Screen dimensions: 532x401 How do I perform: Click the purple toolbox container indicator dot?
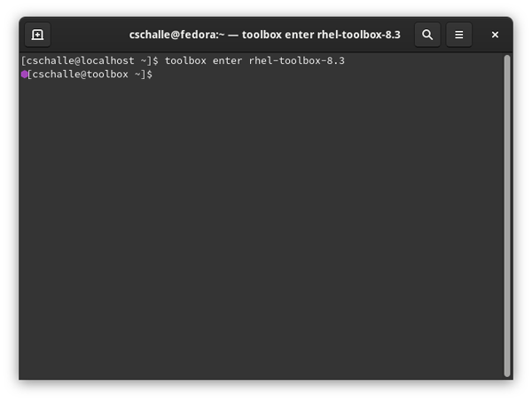tap(24, 75)
